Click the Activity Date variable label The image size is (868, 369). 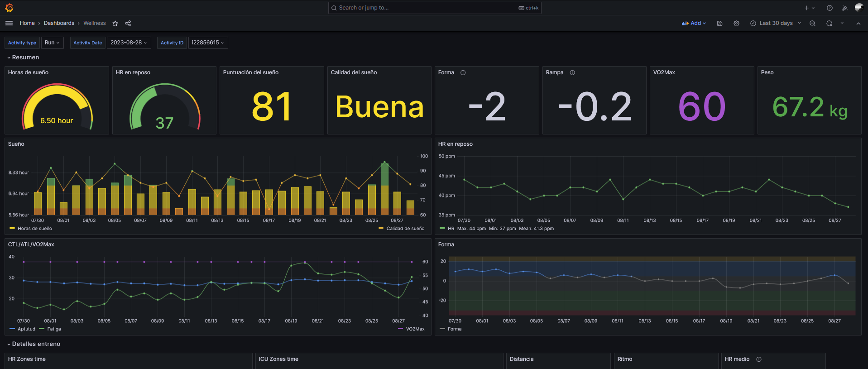88,43
